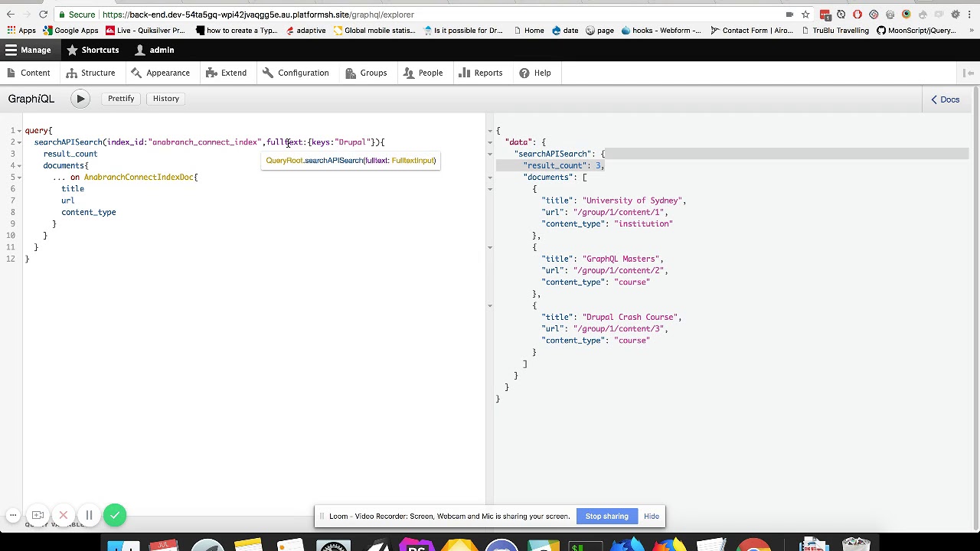Fold searchAPISearch block at line 2
Image resolution: width=980 pixels, height=551 pixels.
pos(19,142)
